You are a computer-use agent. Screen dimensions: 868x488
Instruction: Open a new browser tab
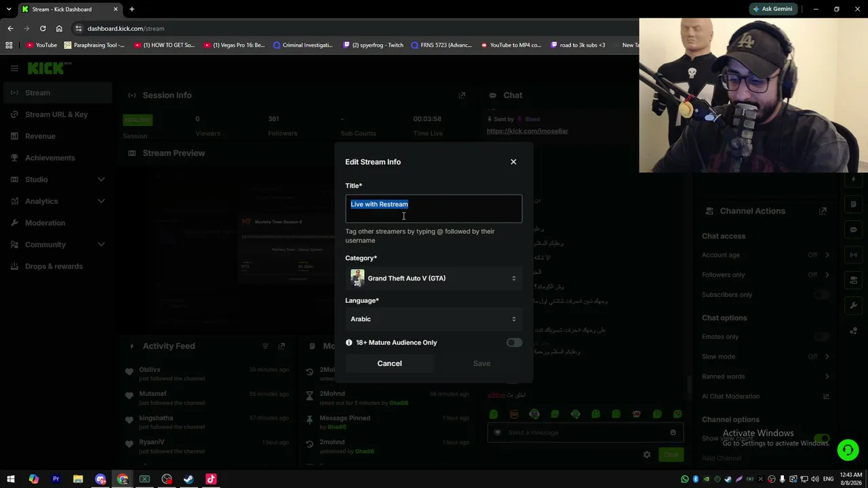pyautogui.click(x=132, y=9)
